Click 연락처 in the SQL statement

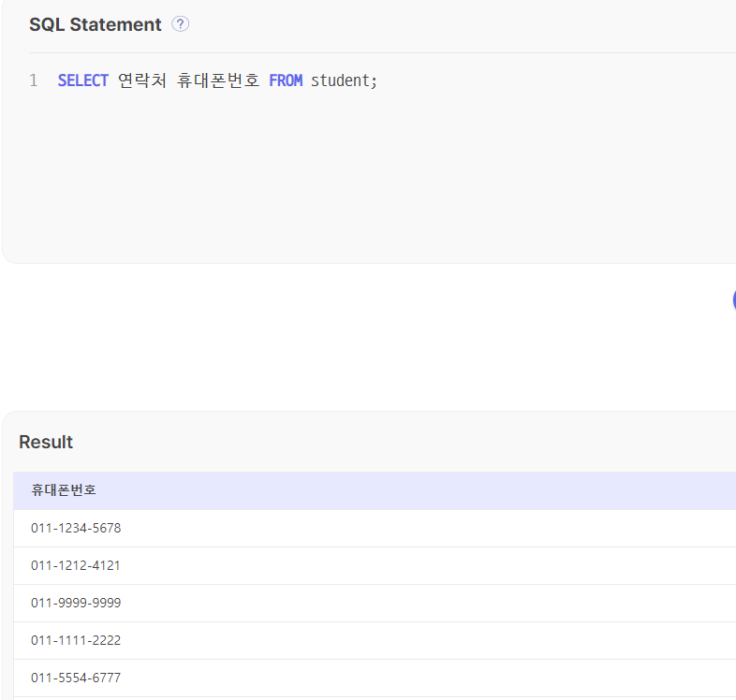142,80
